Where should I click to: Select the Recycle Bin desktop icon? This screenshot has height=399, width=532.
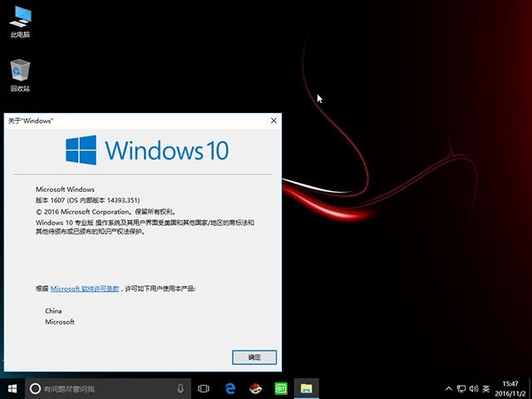[x=20, y=75]
